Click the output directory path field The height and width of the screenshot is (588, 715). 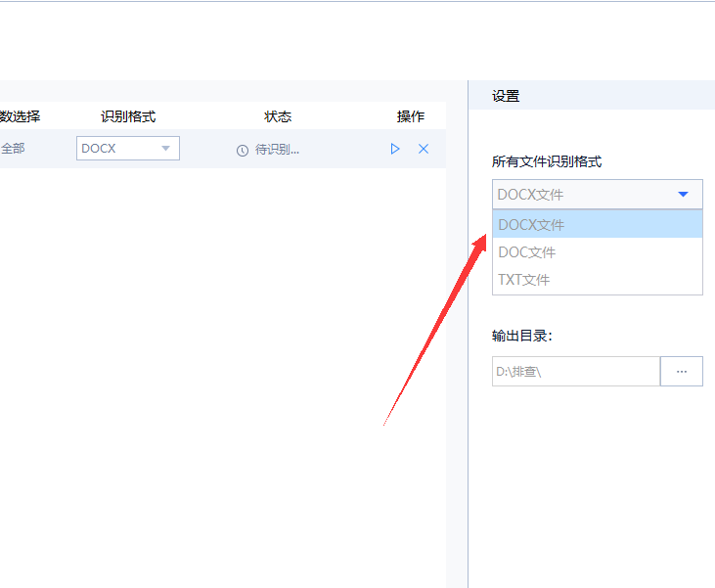tap(576, 372)
